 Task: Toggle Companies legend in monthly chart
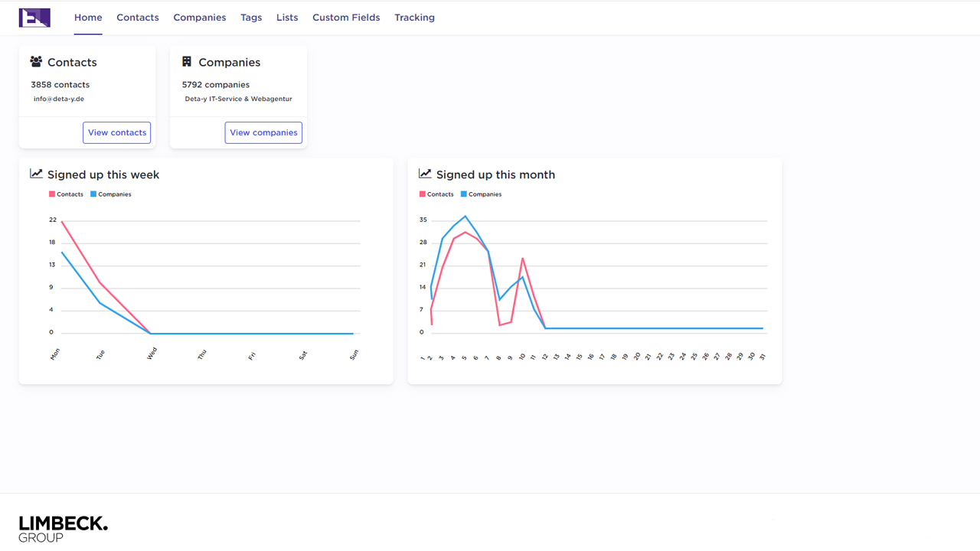pos(482,194)
